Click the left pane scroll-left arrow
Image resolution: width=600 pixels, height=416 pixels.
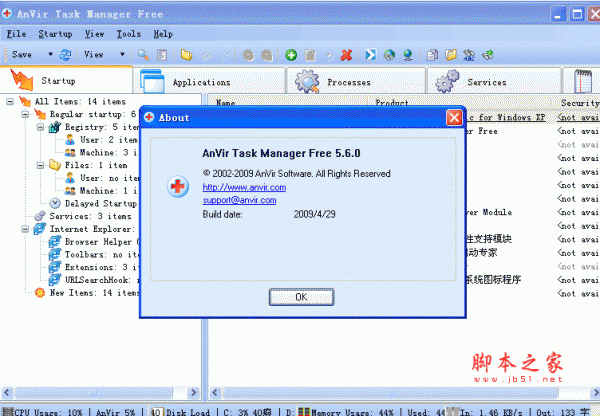point(7,392)
